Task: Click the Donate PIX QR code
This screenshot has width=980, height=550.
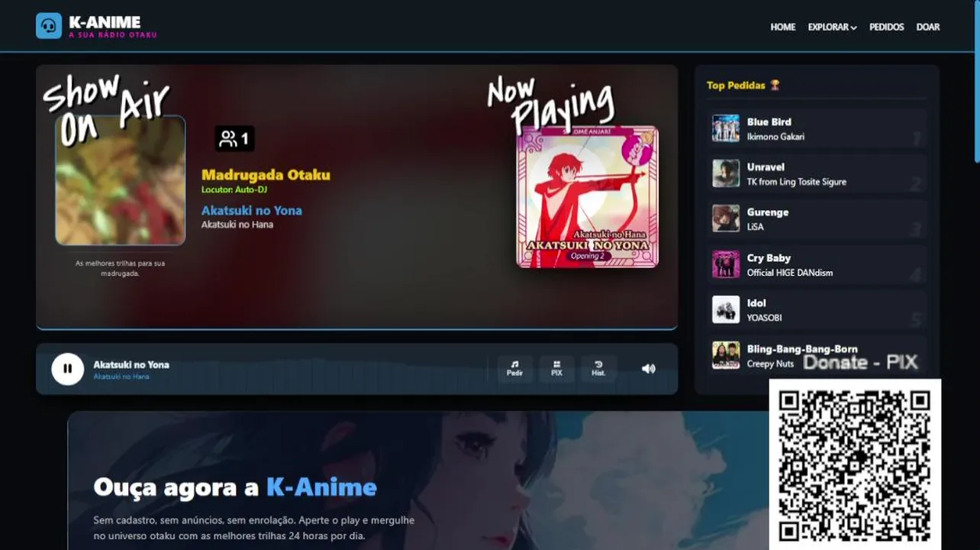Action: 855,465
